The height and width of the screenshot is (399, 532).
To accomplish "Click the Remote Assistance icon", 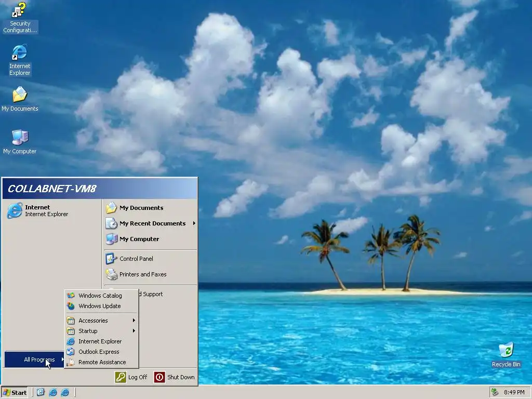I will [x=71, y=362].
